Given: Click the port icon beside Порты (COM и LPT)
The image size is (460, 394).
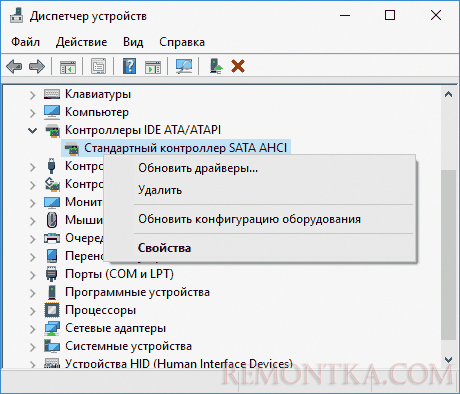Looking at the screenshot, I should 51,274.
